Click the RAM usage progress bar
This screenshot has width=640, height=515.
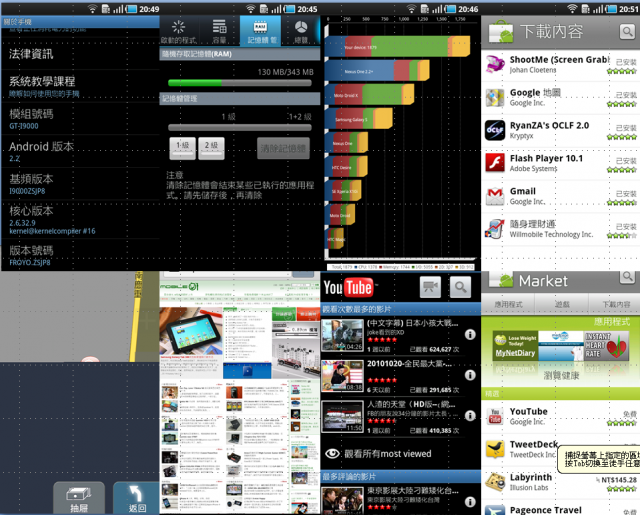240,83
